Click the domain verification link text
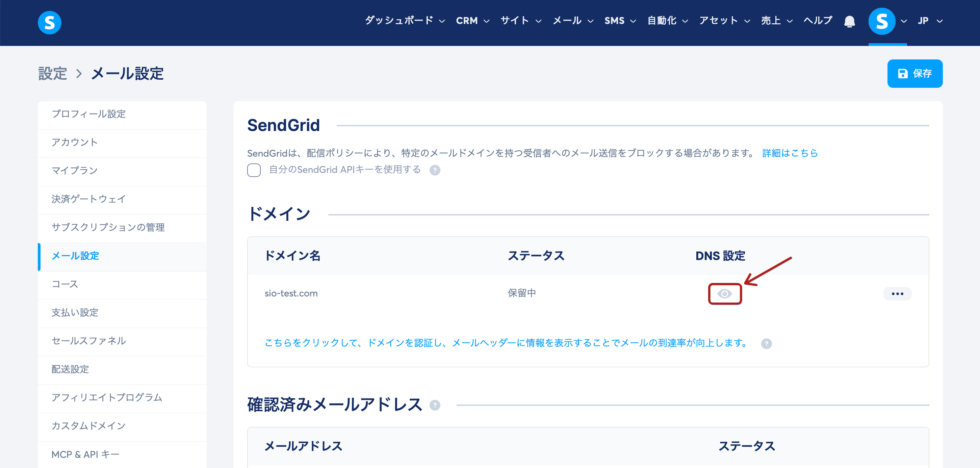This screenshot has width=980, height=468. [x=506, y=343]
